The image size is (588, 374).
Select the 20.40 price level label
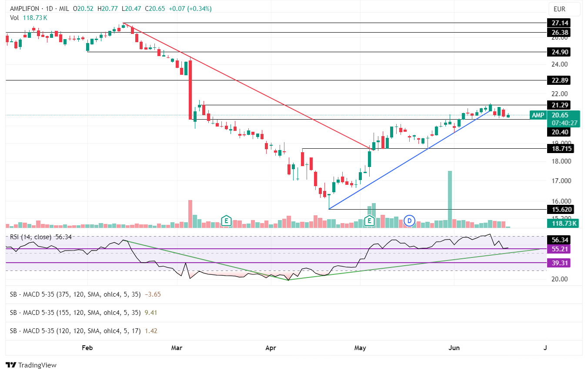click(558, 132)
